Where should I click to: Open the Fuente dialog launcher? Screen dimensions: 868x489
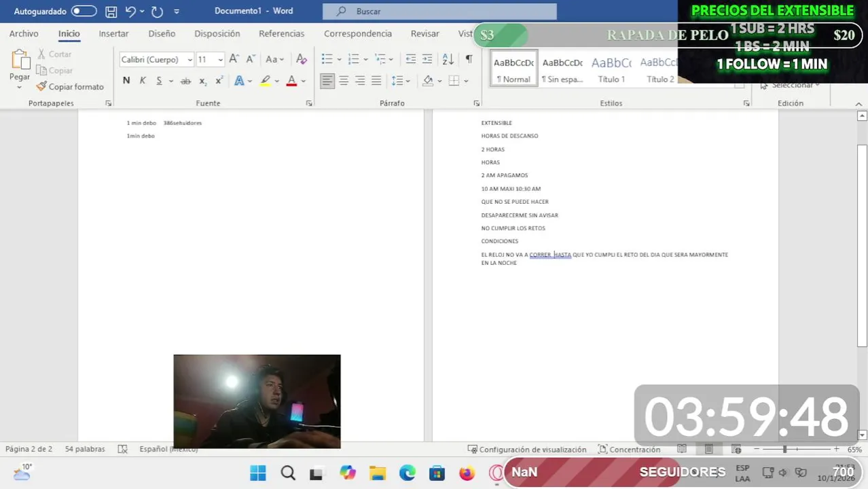309,103
